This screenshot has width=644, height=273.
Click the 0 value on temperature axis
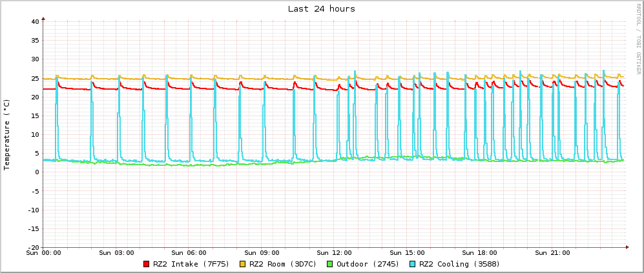(37, 172)
